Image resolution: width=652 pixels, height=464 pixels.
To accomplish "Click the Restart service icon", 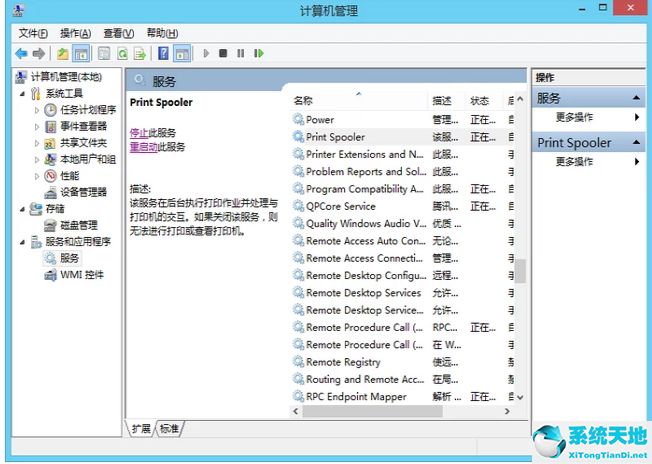I will tap(259, 53).
